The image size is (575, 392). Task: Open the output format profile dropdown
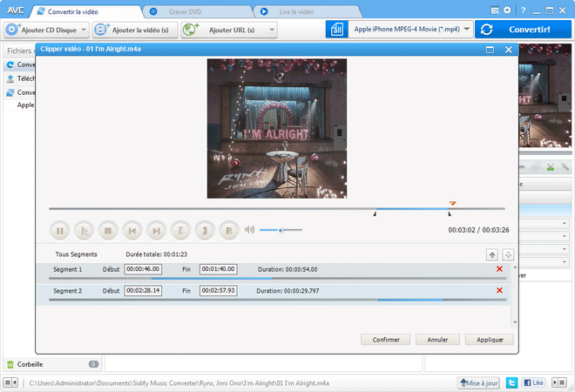point(467,29)
